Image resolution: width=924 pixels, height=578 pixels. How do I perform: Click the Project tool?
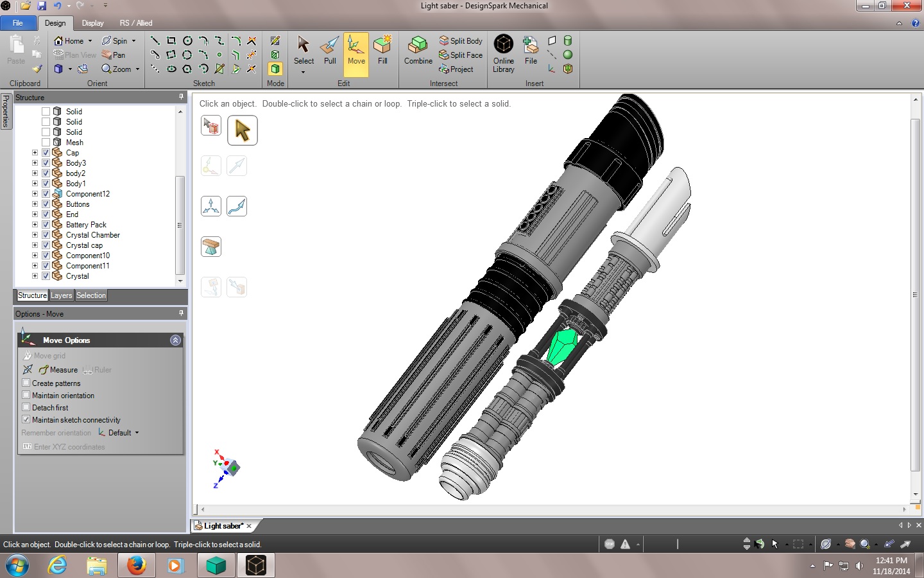tap(456, 69)
